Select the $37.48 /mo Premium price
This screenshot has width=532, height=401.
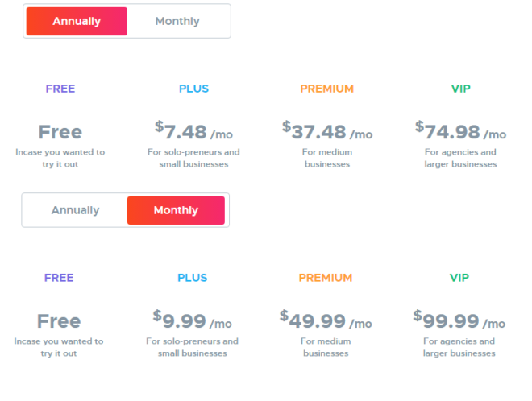(327, 131)
